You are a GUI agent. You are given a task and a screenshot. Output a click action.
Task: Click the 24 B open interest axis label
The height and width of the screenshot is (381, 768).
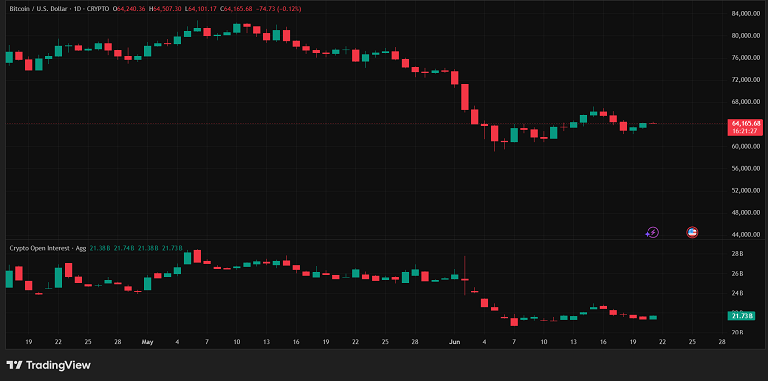click(x=738, y=293)
